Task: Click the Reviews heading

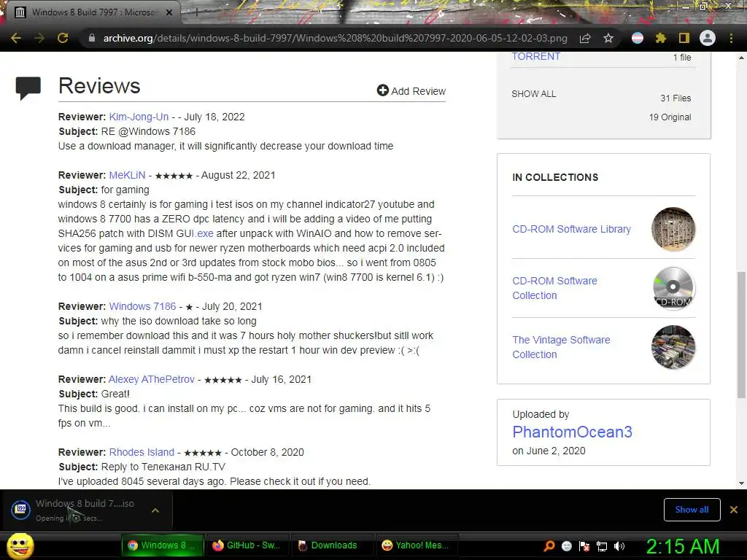Action: tap(99, 86)
